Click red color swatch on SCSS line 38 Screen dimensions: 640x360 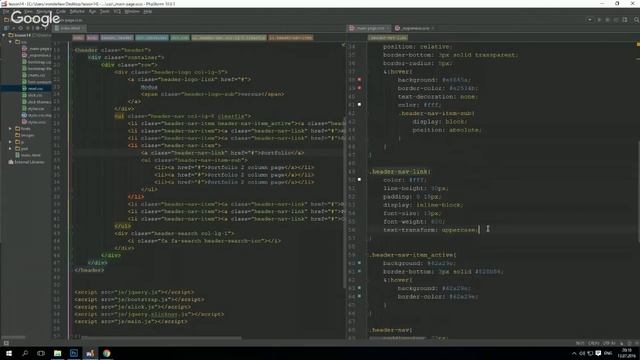tap(360, 79)
